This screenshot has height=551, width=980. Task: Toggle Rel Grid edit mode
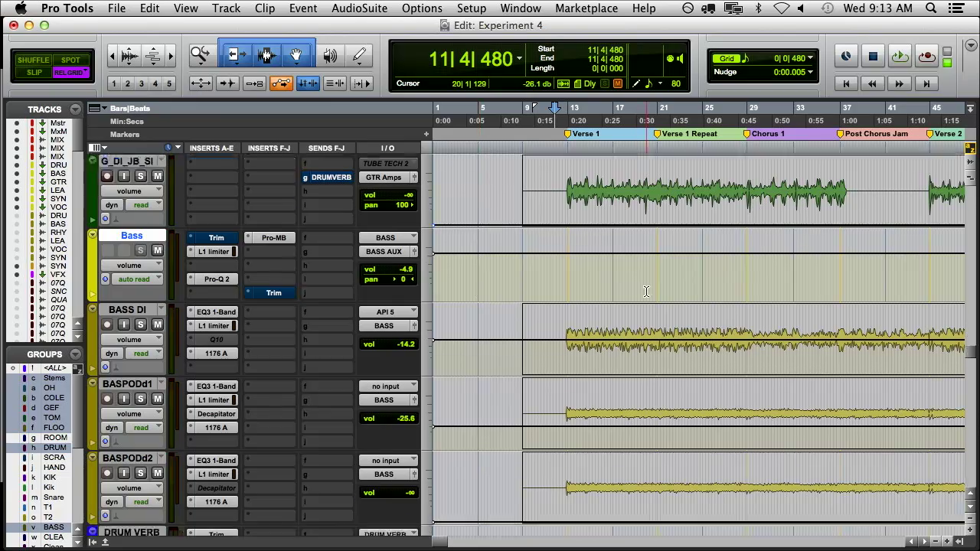(70, 73)
